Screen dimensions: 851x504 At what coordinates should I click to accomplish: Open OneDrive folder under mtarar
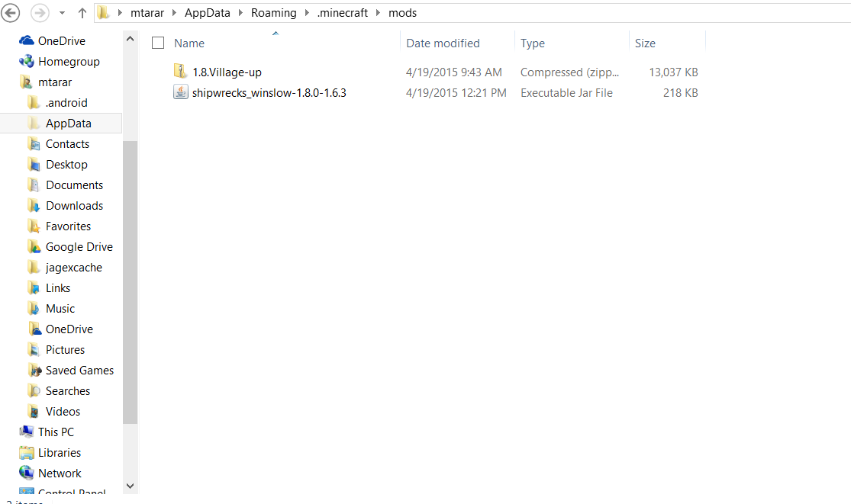pos(69,329)
